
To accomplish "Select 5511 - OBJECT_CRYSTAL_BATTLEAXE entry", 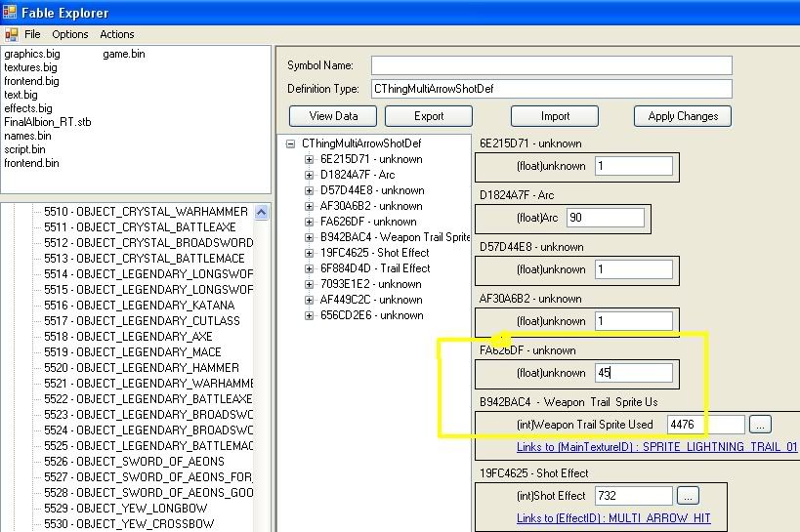I will 140,227.
